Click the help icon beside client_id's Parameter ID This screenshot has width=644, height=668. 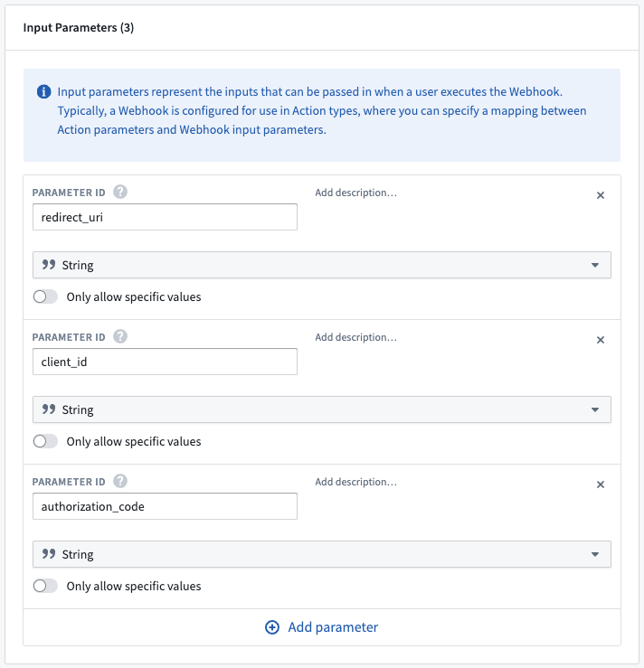pyautogui.click(x=120, y=336)
